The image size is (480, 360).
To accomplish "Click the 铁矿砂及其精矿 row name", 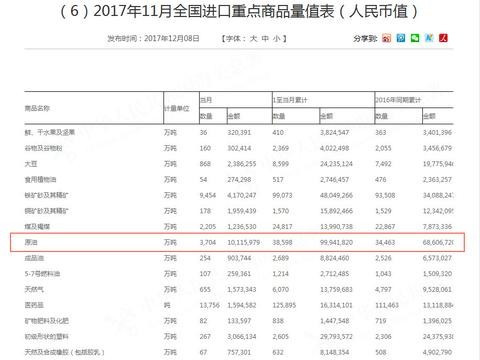I will click(x=46, y=195).
